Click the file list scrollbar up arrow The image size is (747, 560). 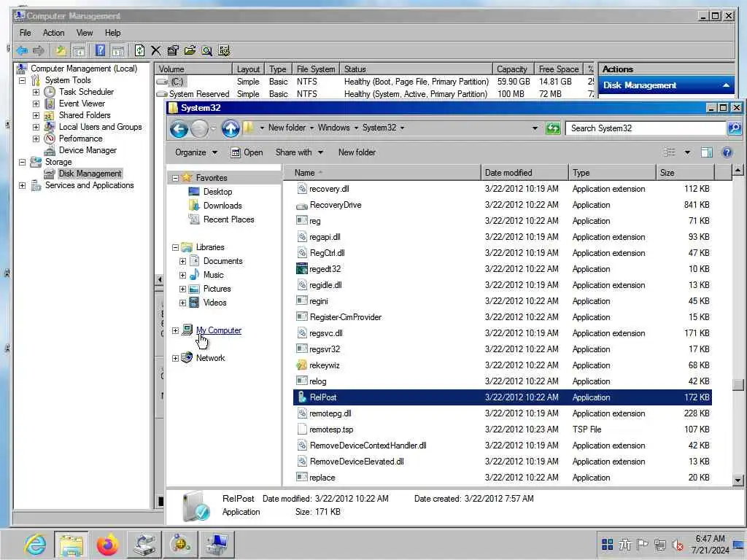[738, 169]
